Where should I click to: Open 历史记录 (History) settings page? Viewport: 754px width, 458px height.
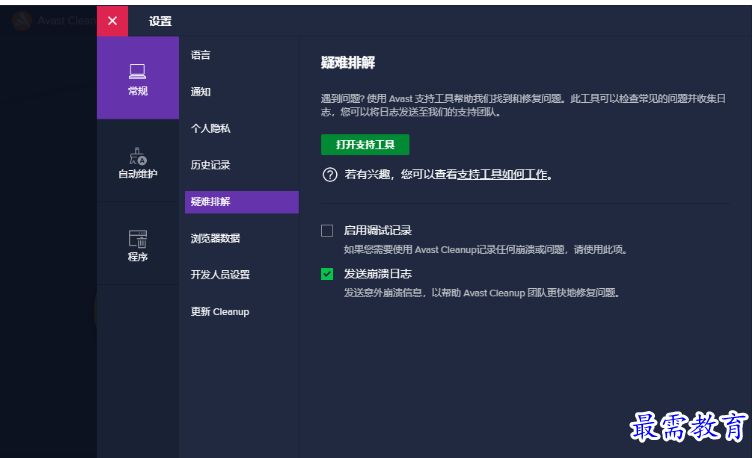[x=211, y=165]
